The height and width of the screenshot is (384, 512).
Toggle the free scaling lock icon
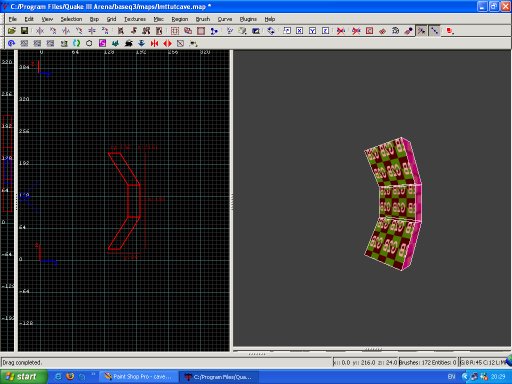pyautogui.click(x=287, y=31)
